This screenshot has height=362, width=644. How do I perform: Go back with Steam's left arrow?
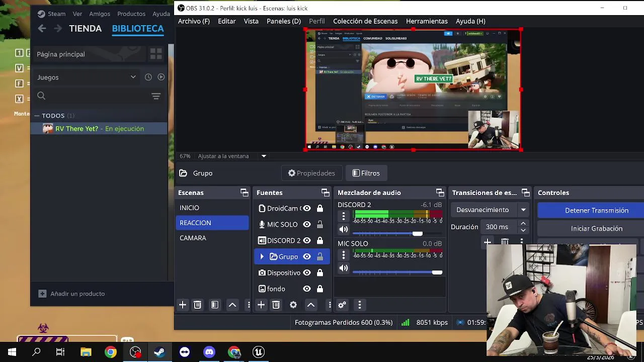point(42,29)
